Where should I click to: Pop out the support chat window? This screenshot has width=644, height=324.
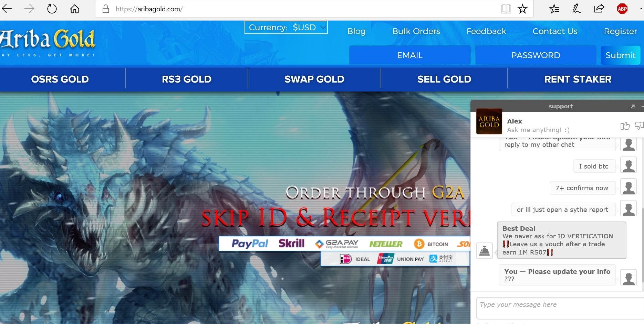click(633, 106)
